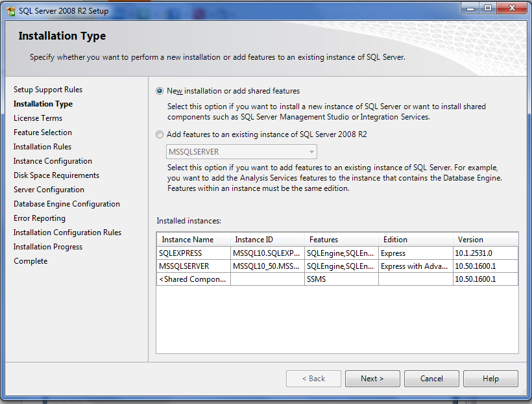Image resolution: width=532 pixels, height=404 pixels.
Task: Click the Cancel button
Action: pos(431,379)
